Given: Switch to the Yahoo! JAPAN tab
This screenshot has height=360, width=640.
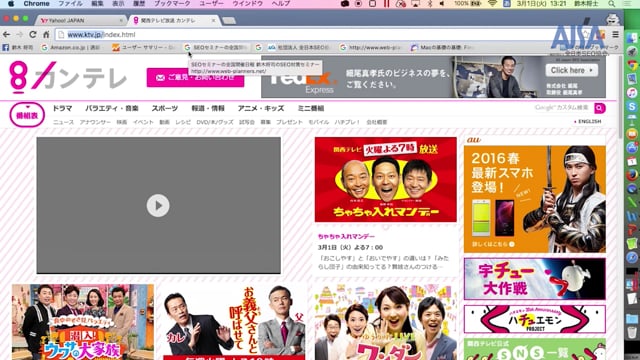Looking at the screenshot, I should 81,20.
